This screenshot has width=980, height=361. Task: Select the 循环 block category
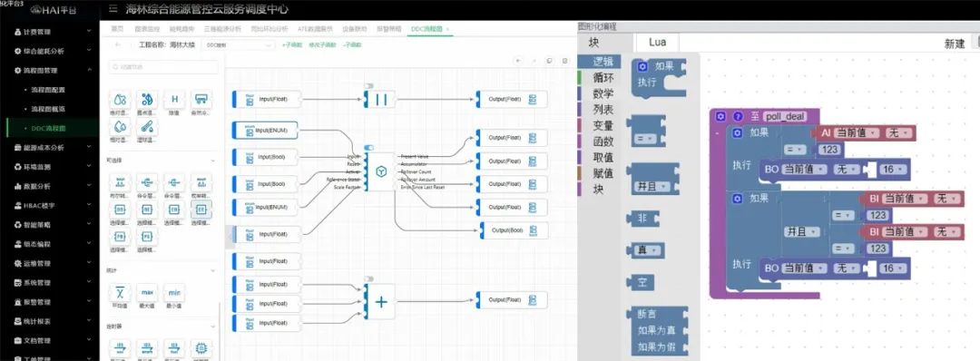(x=600, y=77)
